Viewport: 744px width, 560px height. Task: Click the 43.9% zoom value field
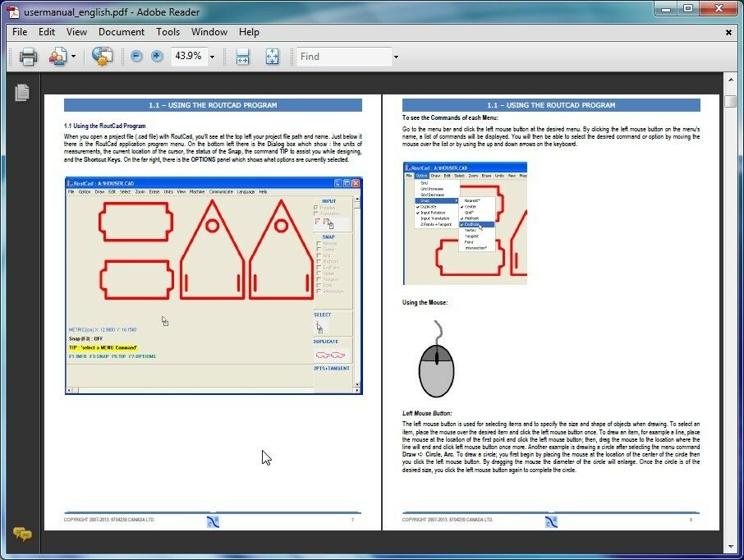tap(189, 56)
